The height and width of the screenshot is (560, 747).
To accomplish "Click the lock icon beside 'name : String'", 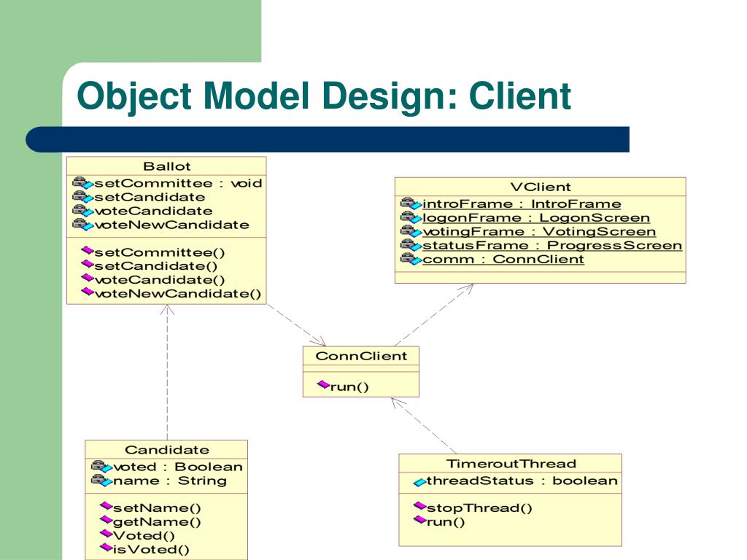I will click(x=101, y=481).
